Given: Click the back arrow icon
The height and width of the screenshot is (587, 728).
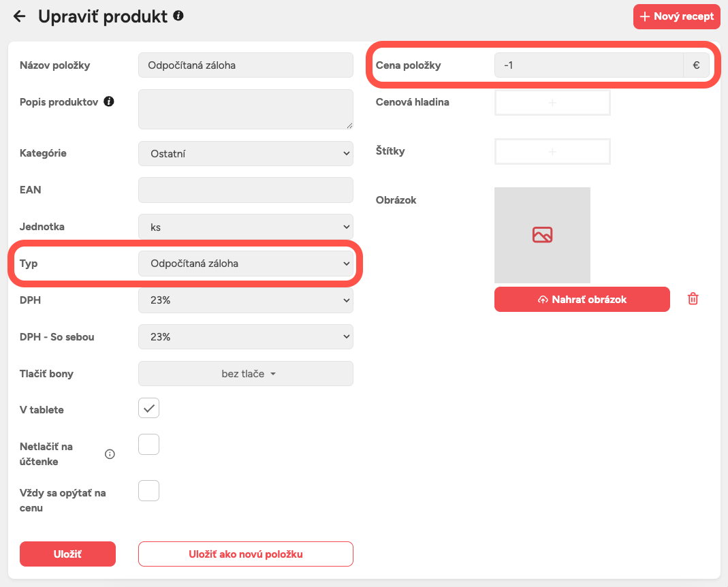Looking at the screenshot, I should click(19, 16).
